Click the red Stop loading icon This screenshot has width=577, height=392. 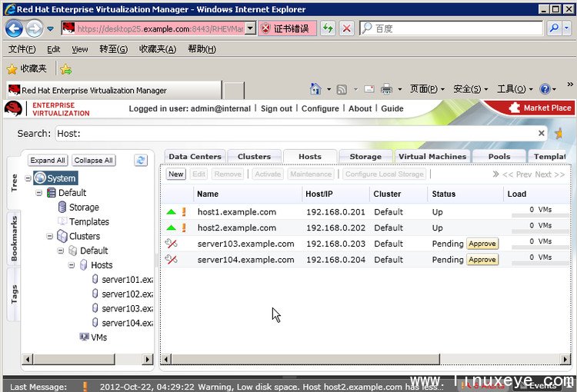pos(346,28)
